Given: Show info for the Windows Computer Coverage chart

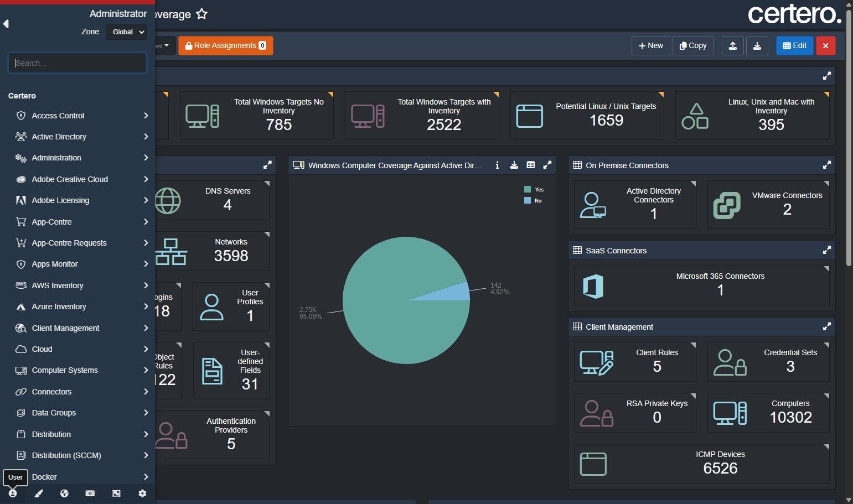Looking at the screenshot, I should 497,165.
